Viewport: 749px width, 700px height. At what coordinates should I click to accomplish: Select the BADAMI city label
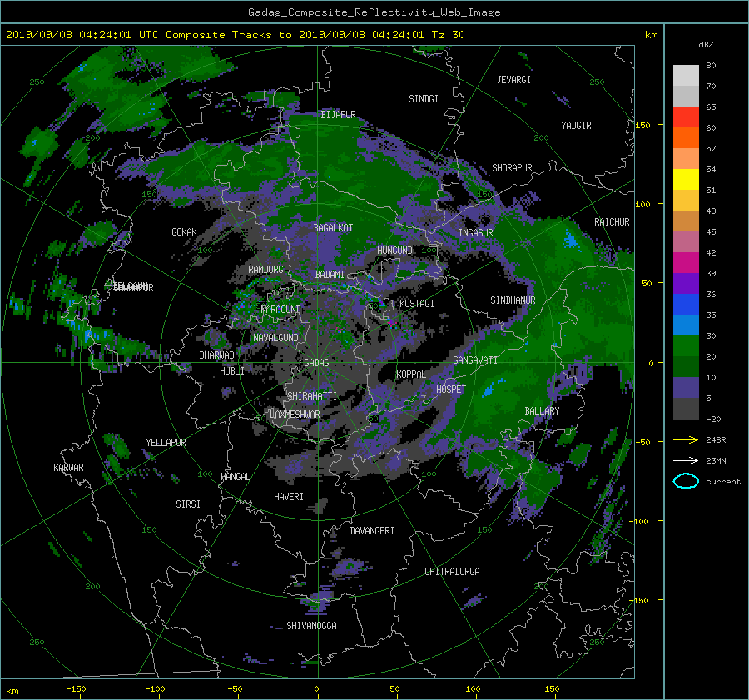330,275
